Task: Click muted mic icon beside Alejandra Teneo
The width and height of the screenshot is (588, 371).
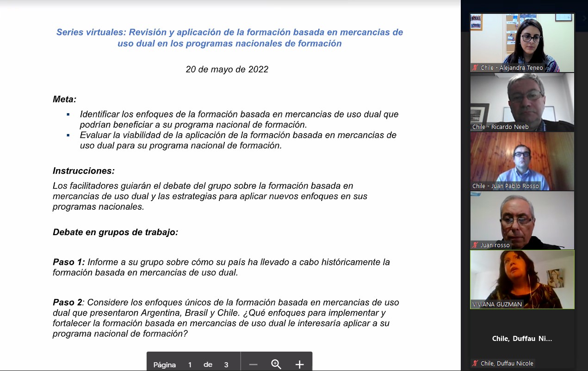Action: click(x=475, y=68)
